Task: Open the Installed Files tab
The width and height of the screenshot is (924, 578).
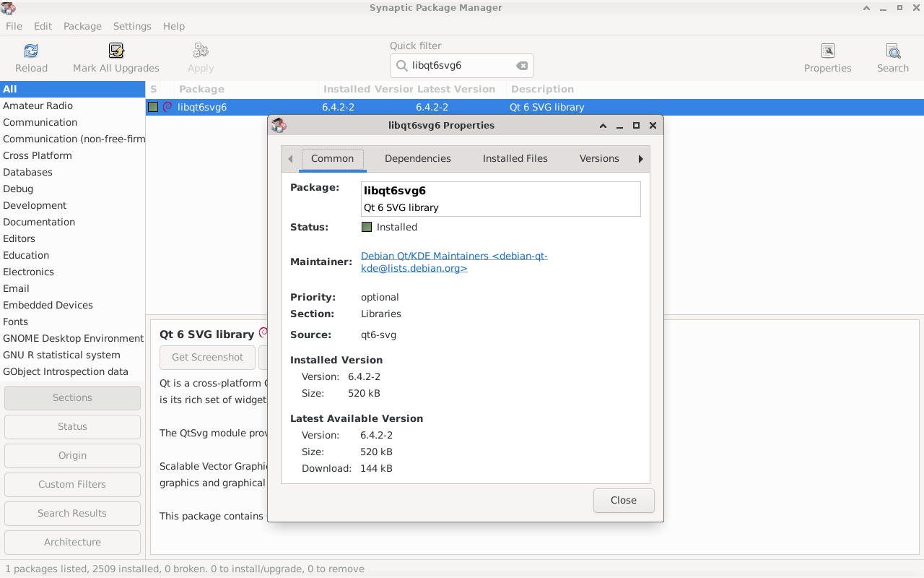Action: [x=515, y=158]
